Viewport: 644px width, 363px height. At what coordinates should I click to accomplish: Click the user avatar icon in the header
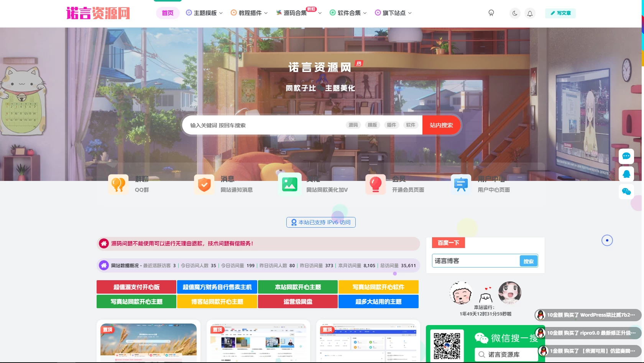491,13
